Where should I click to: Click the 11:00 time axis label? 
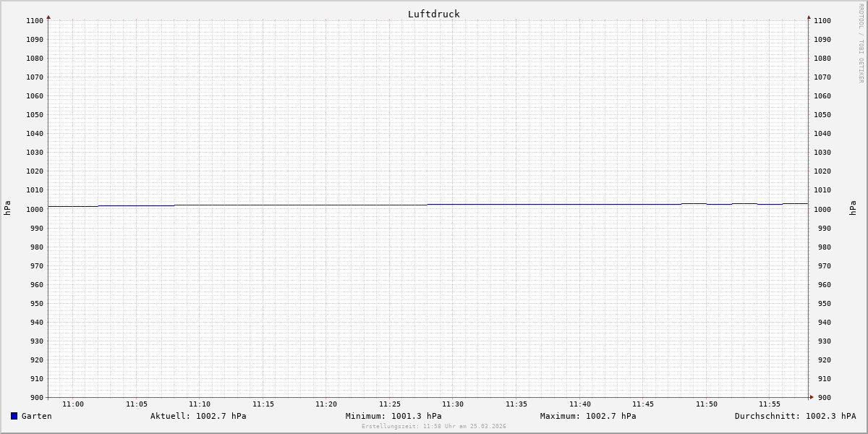[x=73, y=404]
